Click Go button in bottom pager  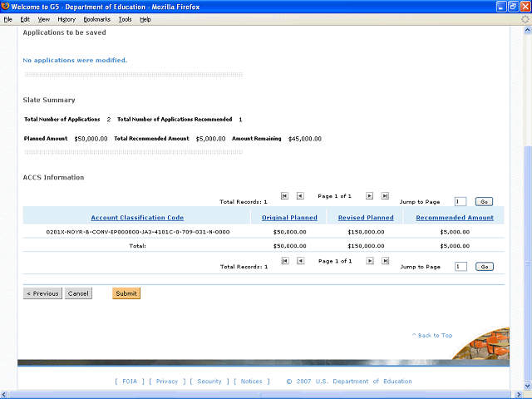[x=485, y=267]
